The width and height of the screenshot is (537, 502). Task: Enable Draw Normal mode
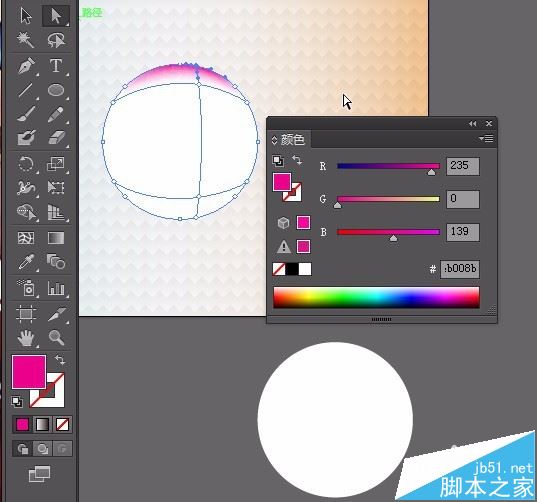pos(23,449)
